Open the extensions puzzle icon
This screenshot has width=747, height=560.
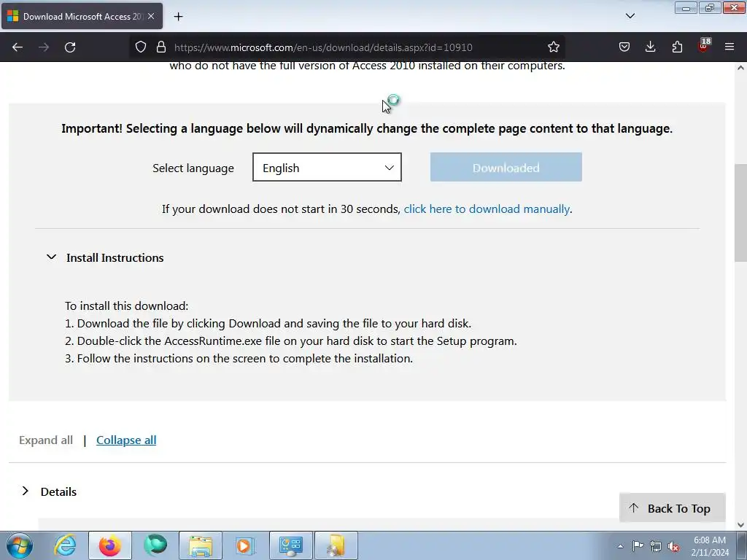677,47
